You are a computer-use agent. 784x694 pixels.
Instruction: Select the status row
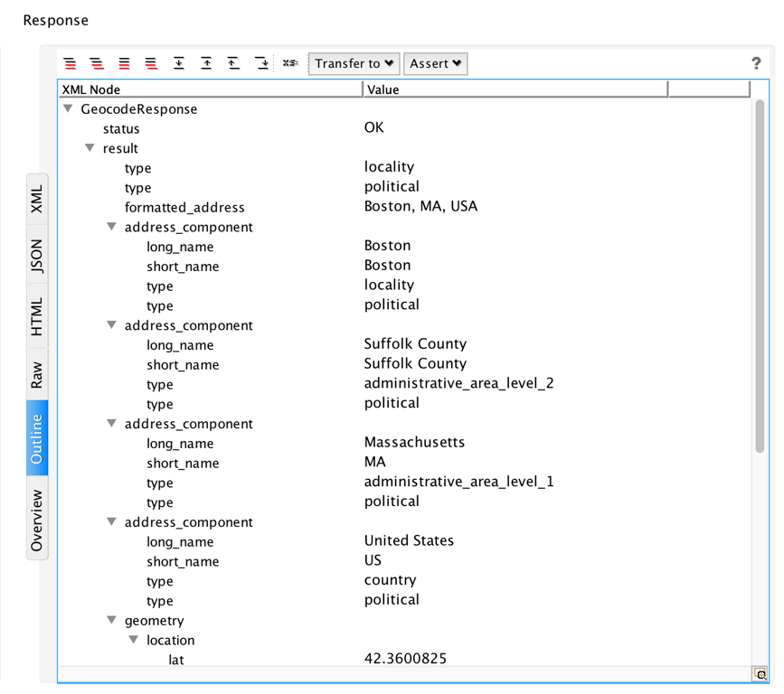pyautogui.click(x=404, y=128)
